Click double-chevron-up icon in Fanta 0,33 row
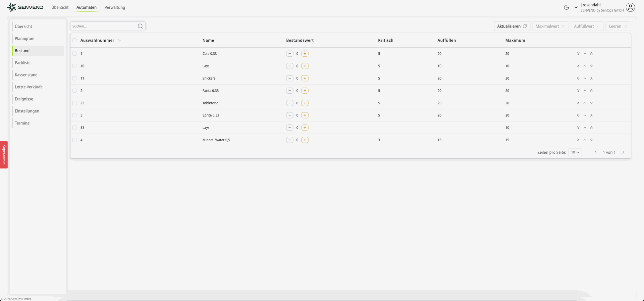Screen dimensions: 644x301 click(x=591, y=91)
